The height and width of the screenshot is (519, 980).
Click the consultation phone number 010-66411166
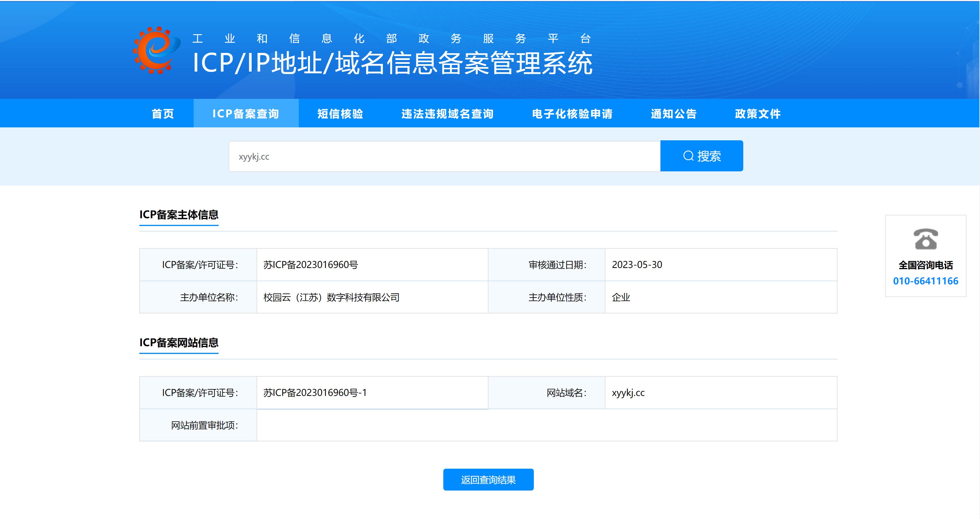926,281
